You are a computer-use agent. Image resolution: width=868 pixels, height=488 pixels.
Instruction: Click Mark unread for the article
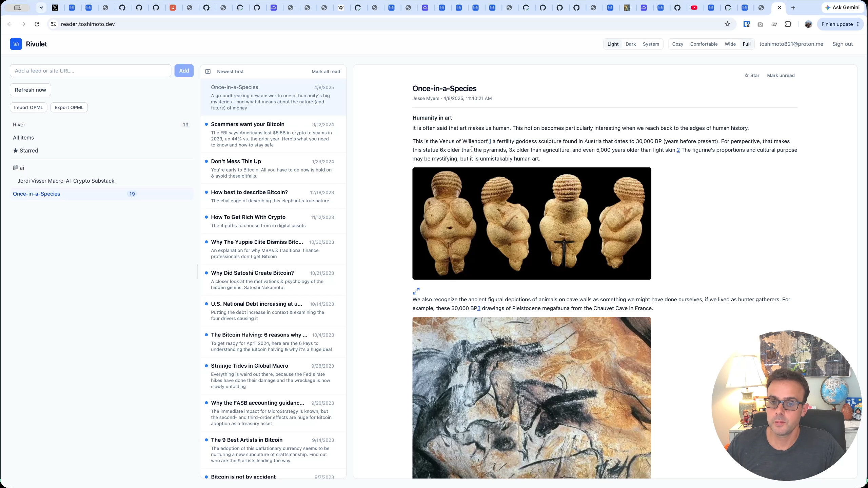pos(781,76)
